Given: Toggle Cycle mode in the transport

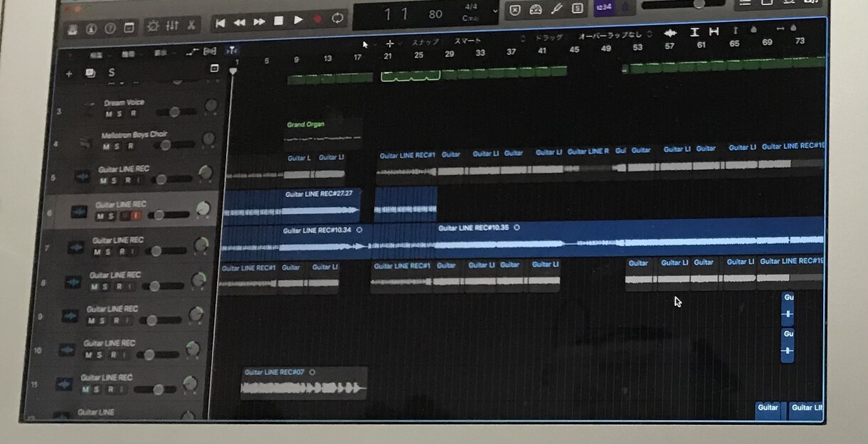Looking at the screenshot, I should 337,18.
